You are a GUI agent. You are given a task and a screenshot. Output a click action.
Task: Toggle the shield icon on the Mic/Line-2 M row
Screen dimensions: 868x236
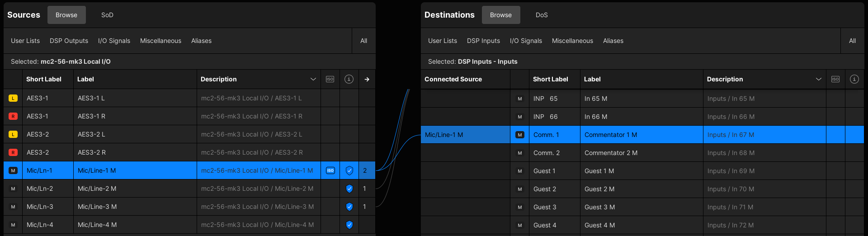pos(349,189)
